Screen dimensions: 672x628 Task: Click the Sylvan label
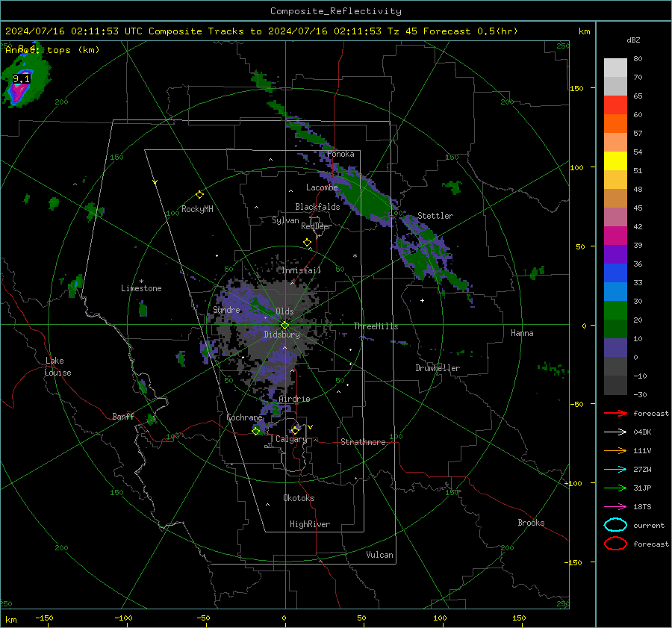point(285,220)
